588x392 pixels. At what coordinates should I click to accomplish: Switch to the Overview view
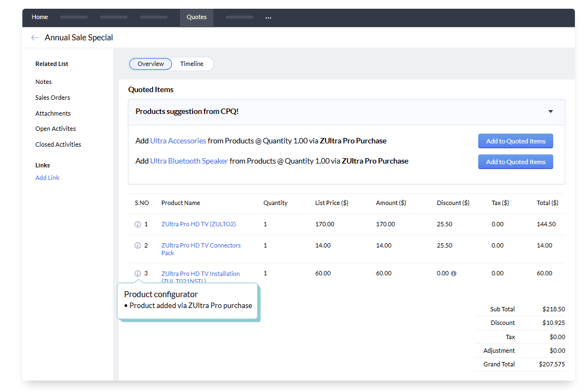tap(151, 64)
